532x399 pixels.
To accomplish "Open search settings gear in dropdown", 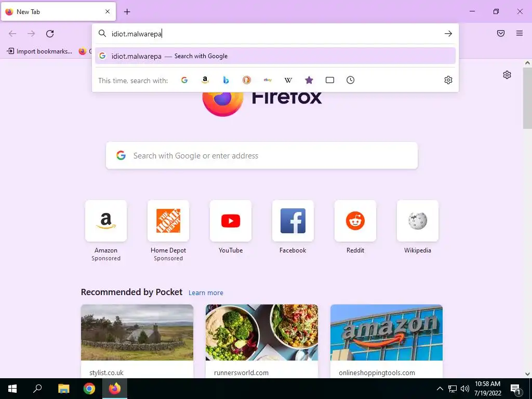I will tap(448, 80).
